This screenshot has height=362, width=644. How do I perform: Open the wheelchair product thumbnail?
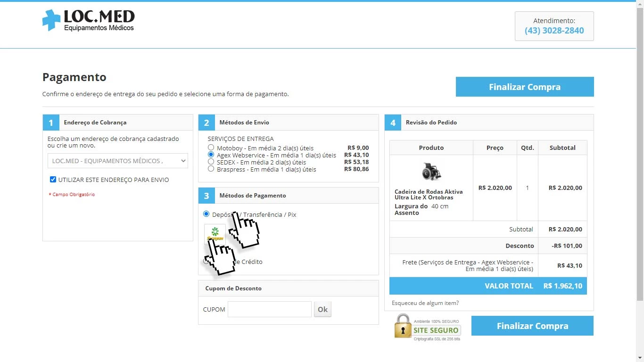tap(431, 172)
